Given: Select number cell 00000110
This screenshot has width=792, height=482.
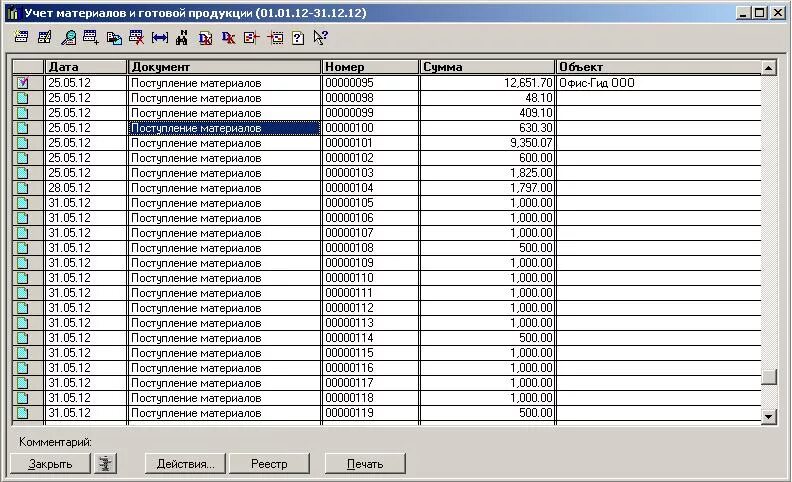Looking at the screenshot, I should (371, 277).
